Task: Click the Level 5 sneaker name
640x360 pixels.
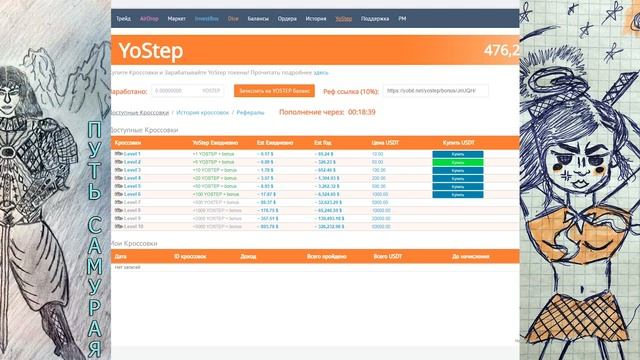Action: tap(132, 186)
